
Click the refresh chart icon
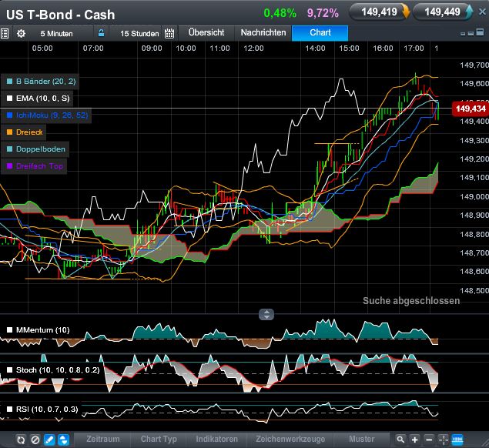pyautogui.click(x=21, y=440)
